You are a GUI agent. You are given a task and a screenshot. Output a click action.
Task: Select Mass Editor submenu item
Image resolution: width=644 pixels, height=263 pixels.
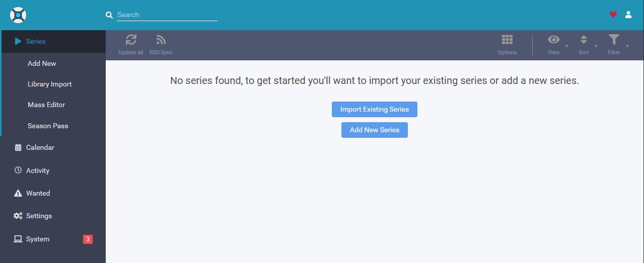pos(46,105)
